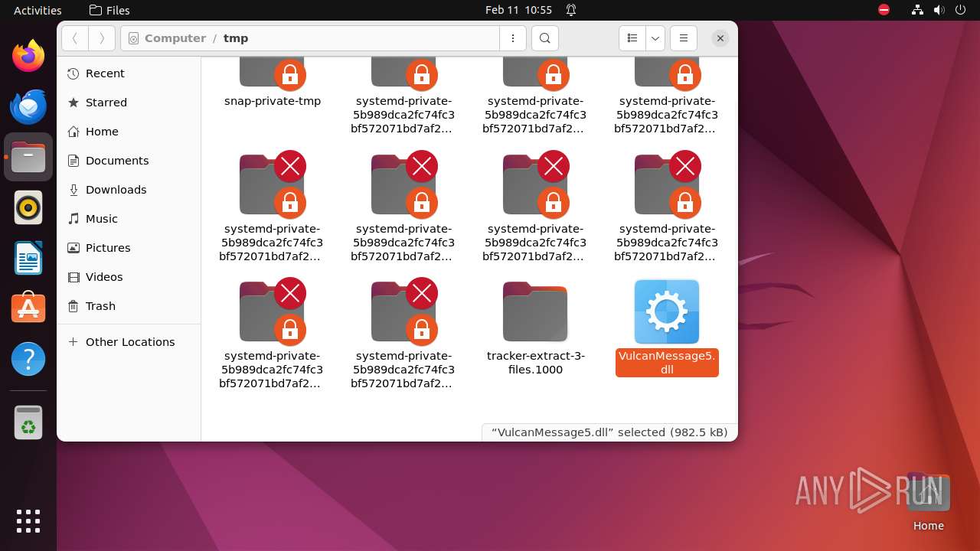Viewport: 980px width, 551px height.
Task: Open Pictures in the sidebar
Action: (x=129, y=248)
